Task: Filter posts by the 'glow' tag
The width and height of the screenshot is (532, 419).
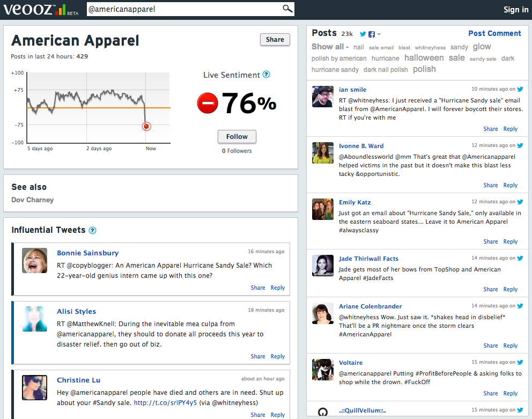Action: pyautogui.click(x=482, y=47)
